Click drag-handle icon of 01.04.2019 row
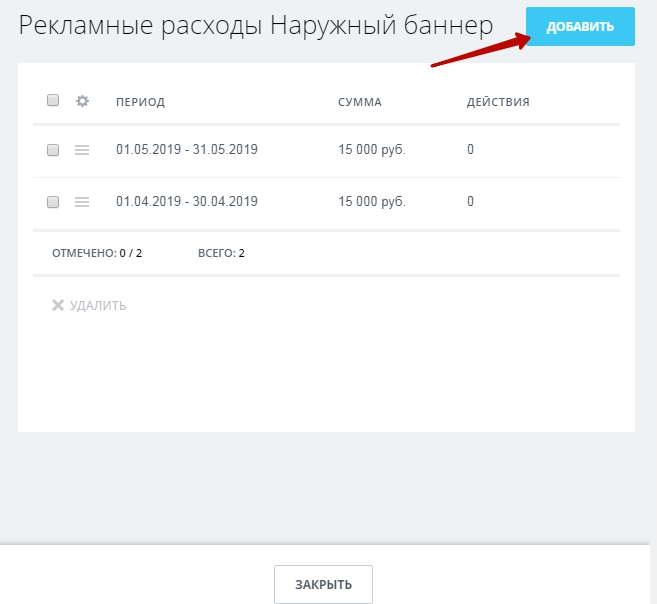This screenshot has width=657, height=604. point(82,202)
